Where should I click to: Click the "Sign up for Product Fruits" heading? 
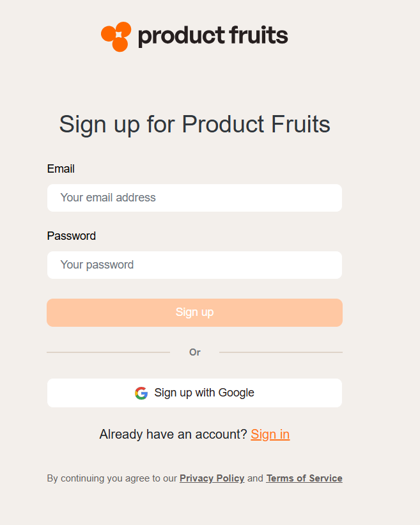[x=194, y=124]
